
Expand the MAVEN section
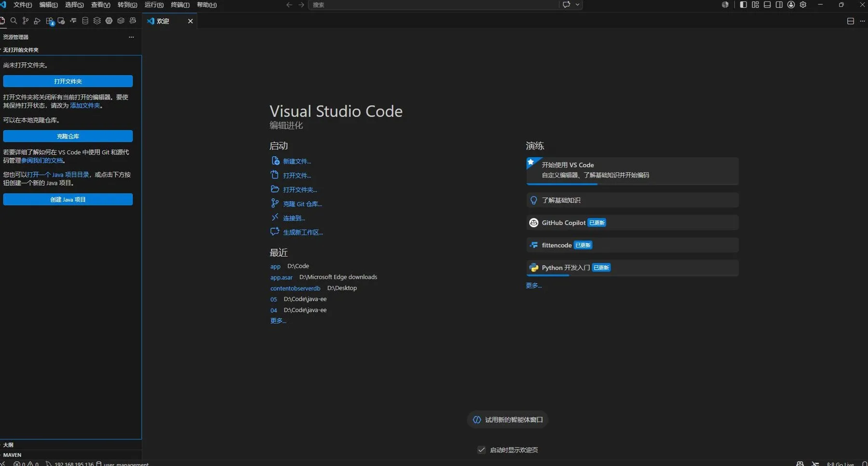tap(71, 455)
